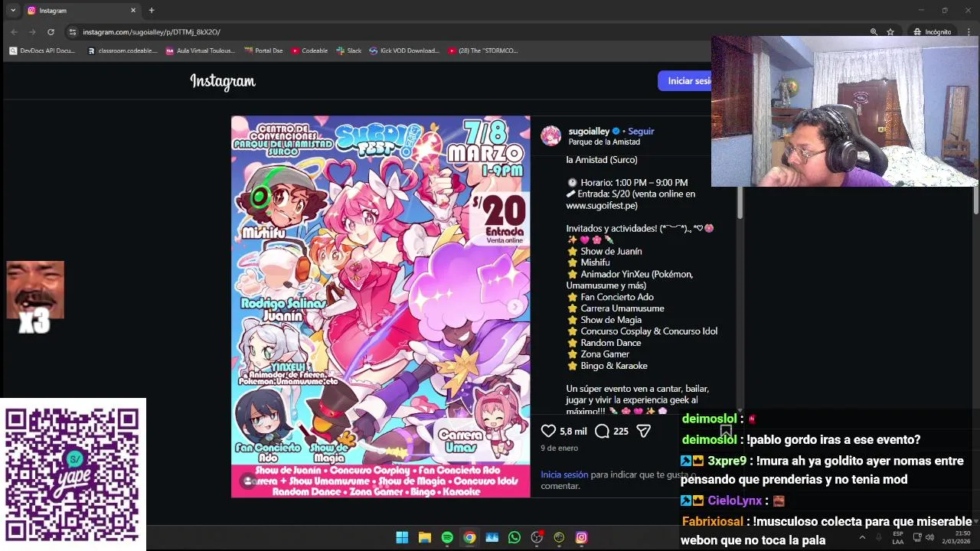
Task: Click Fan Concierto Ado caption line
Action: pos(617,297)
